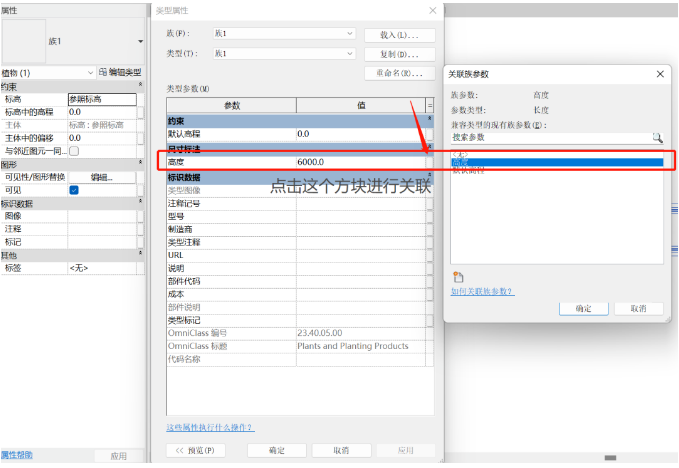
Task: Click associate square beside 制造商 row
Action: pyautogui.click(x=429, y=229)
